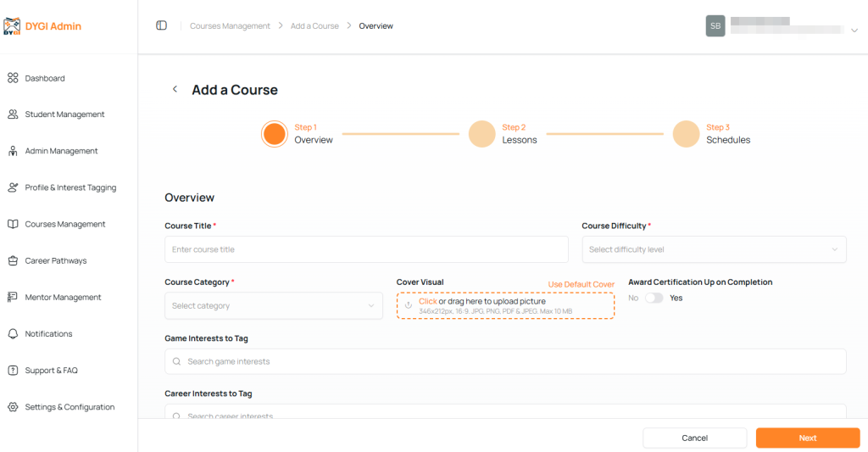Screen dimensions: 868x452
Task: Click the Courses Management book icon
Action: coord(13,225)
